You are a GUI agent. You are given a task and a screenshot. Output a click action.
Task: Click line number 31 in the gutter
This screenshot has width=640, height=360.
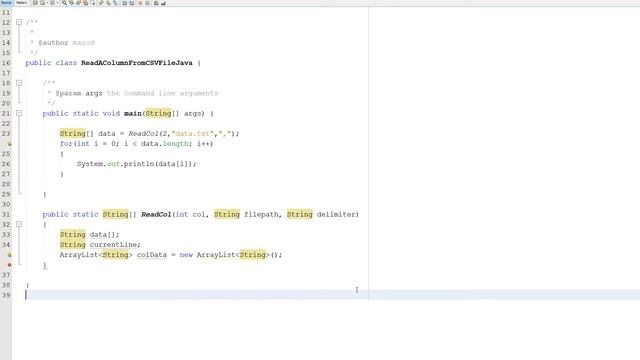coord(6,214)
